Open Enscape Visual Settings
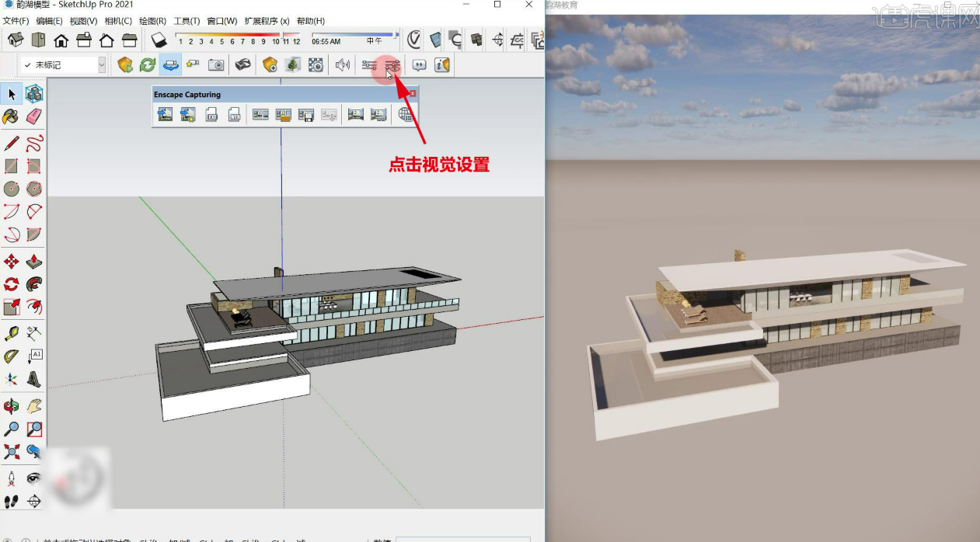This screenshot has width=980, height=542. pyautogui.click(x=392, y=65)
